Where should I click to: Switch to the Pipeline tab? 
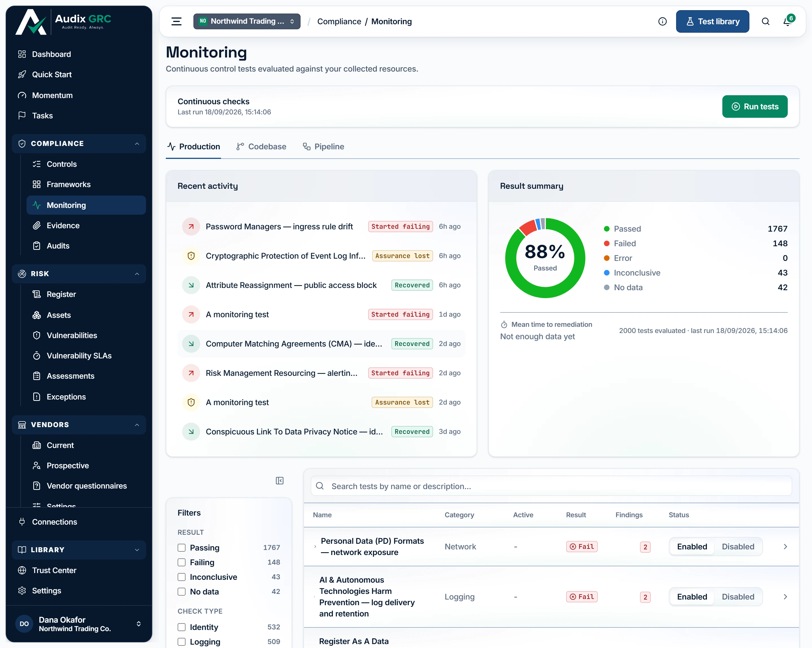click(323, 147)
